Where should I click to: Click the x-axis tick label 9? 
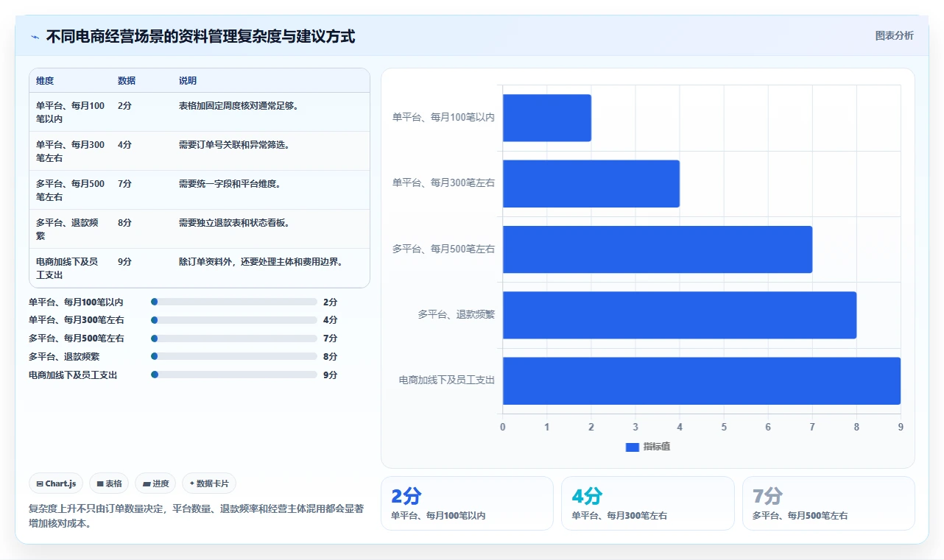coord(901,427)
